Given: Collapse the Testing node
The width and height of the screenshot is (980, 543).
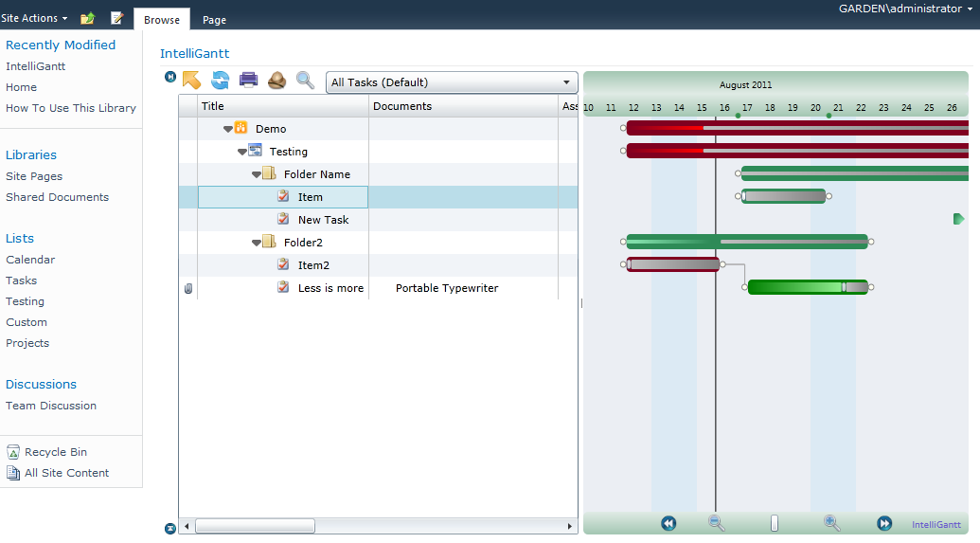Looking at the screenshot, I should pos(241,152).
